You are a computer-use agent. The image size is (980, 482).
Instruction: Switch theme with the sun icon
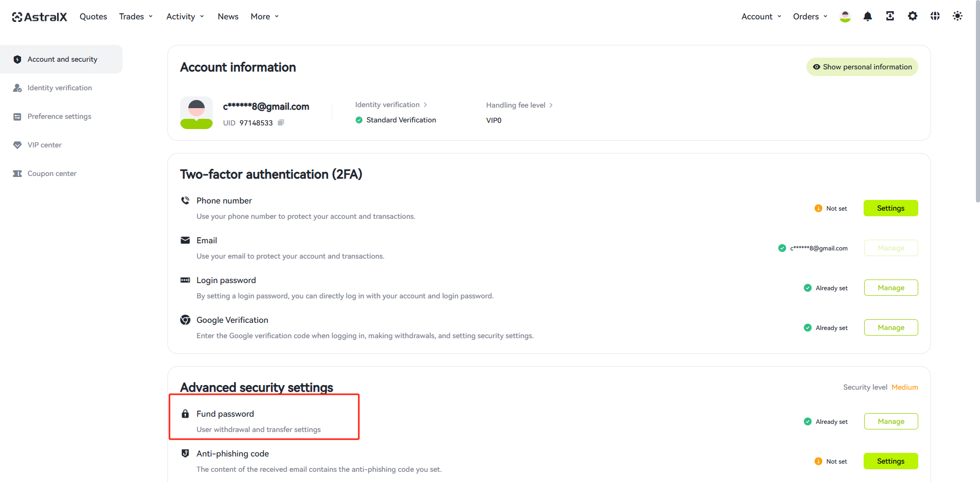point(958,16)
